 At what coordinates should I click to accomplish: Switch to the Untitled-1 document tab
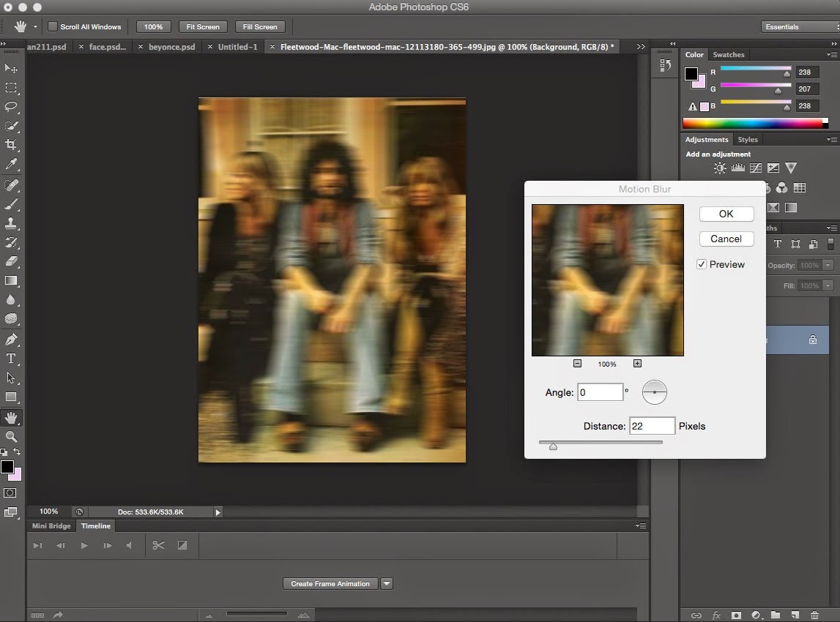237,47
